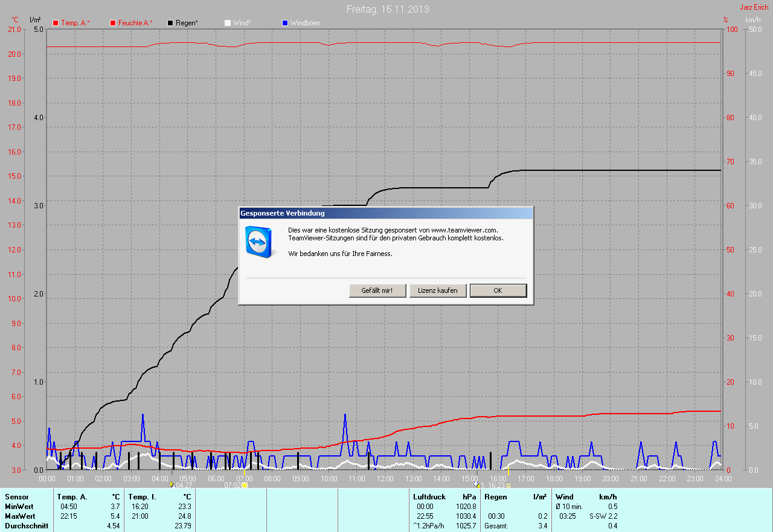
Task: Click the Jarz Erich station label
Action: 754,7
